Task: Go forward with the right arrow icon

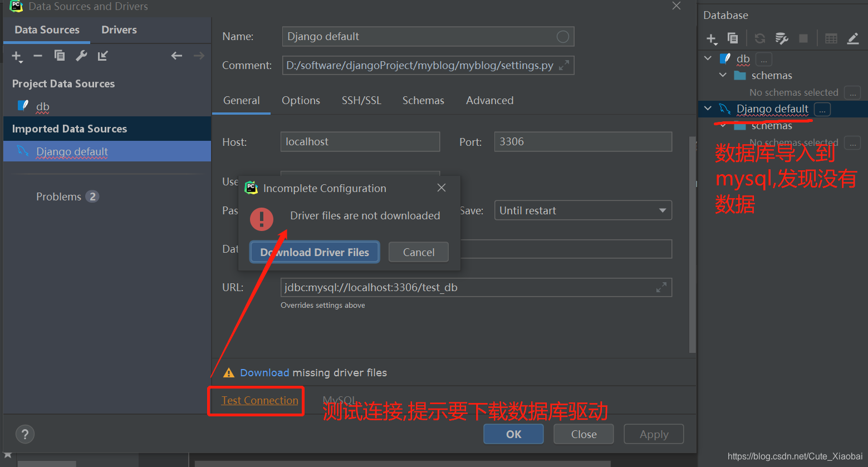Action: coord(199,56)
